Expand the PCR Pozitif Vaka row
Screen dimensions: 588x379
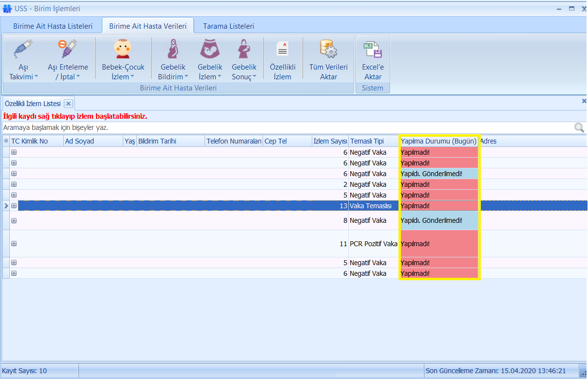pos(14,244)
